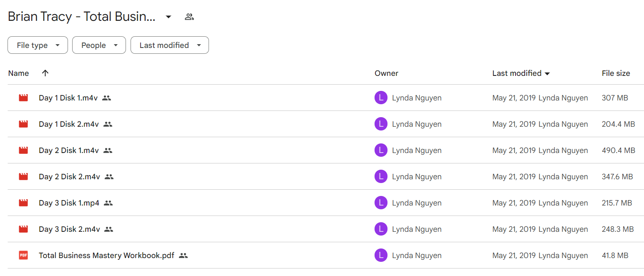Click the modified date of Day 2 Disk 2.m4v
The width and height of the screenshot is (644, 276).
pyautogui.click(x=514, y=177)
